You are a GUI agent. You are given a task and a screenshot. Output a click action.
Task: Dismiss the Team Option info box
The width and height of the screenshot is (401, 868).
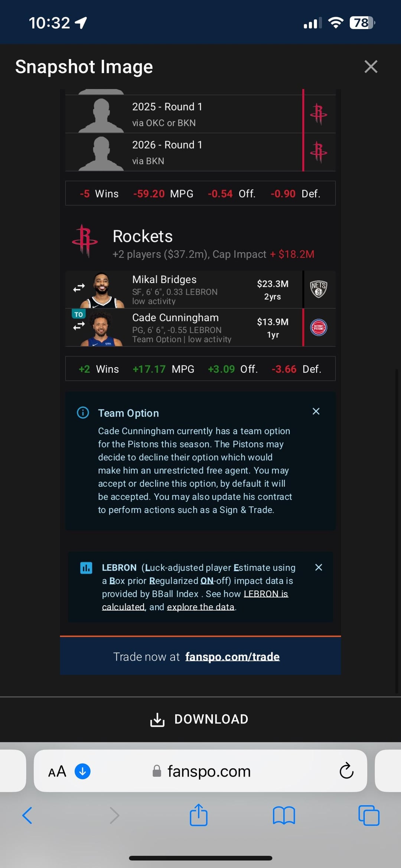(316, 411)
